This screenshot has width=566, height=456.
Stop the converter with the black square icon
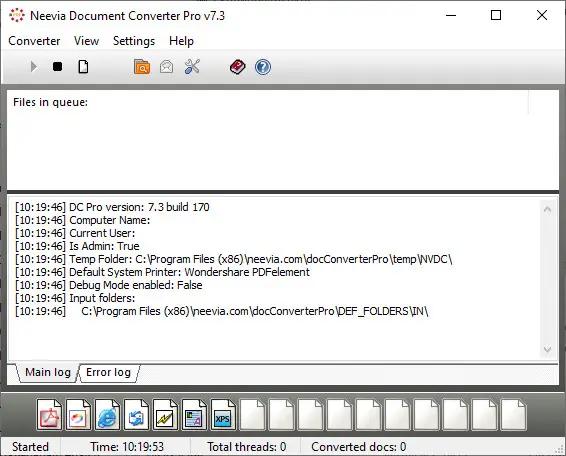pyautogui.click(x=57, y=67)
